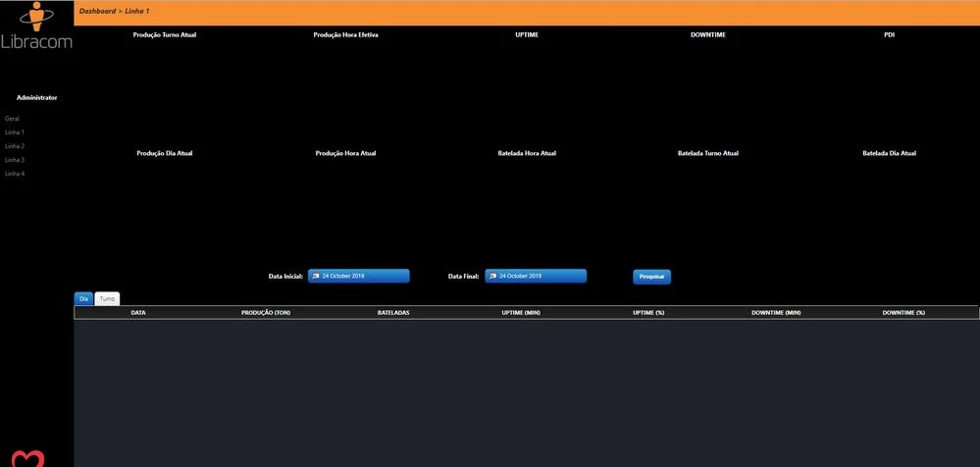980x467 pixels.
Task: Open Linha 4 in the sidebar
Action: click(x=15, y=174)
